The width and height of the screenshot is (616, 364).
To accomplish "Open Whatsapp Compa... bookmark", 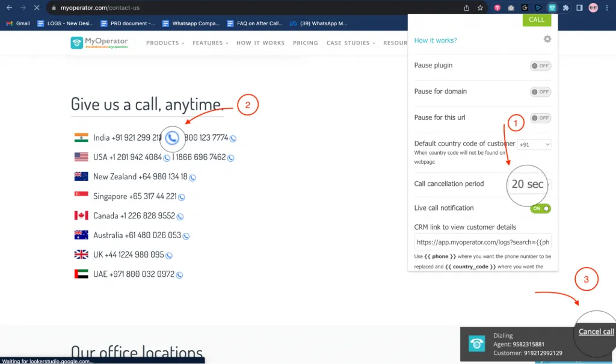I will [x=191, y=23].
